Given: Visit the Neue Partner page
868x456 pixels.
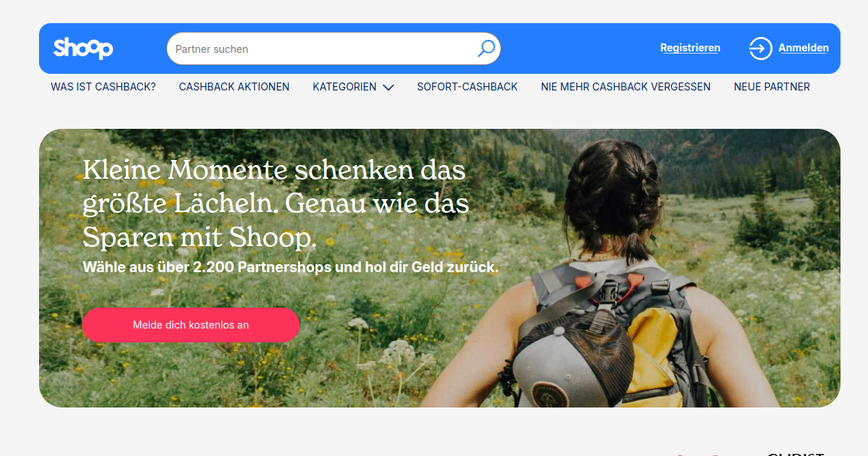Looking at the screenshot, I should (772, 87).
